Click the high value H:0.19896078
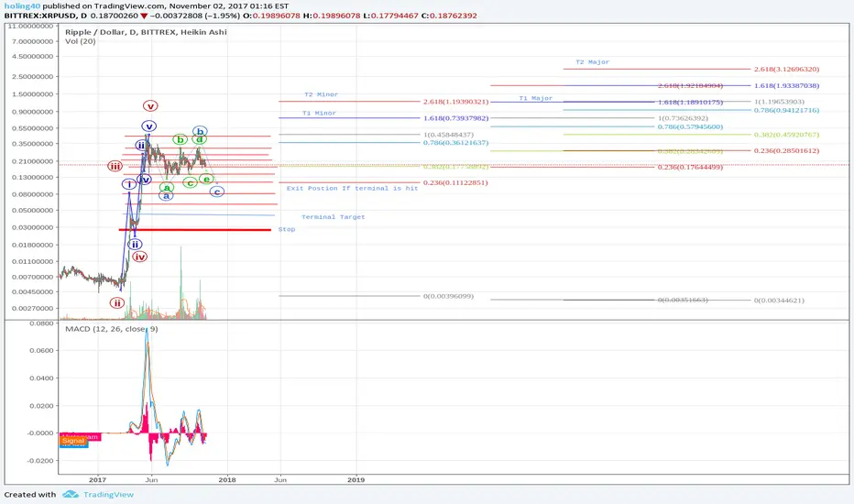 332,16
